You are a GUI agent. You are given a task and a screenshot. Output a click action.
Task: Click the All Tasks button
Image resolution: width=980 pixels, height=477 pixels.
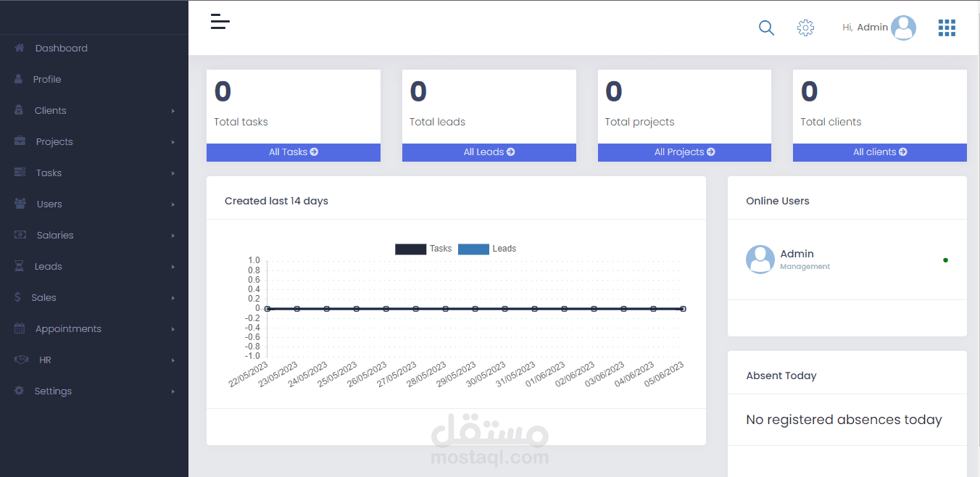tap(294, 152)
